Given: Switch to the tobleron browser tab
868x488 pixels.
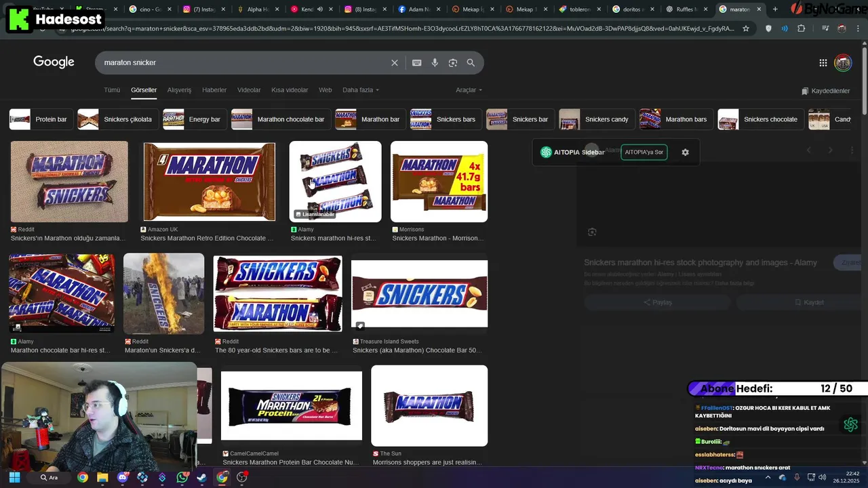Looking at the screenshot, I should [575, 9].
